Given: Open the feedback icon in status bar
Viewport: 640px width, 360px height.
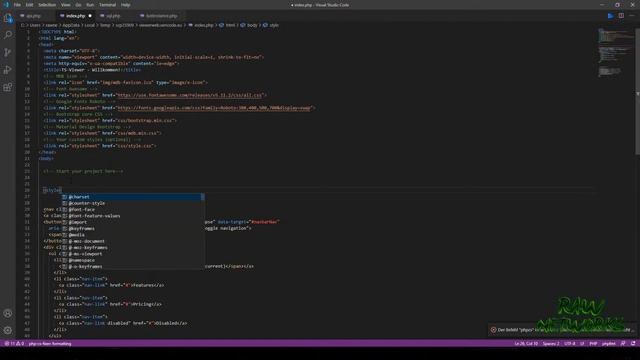Looking at the screenshot, I should click(x=623, y=344).
